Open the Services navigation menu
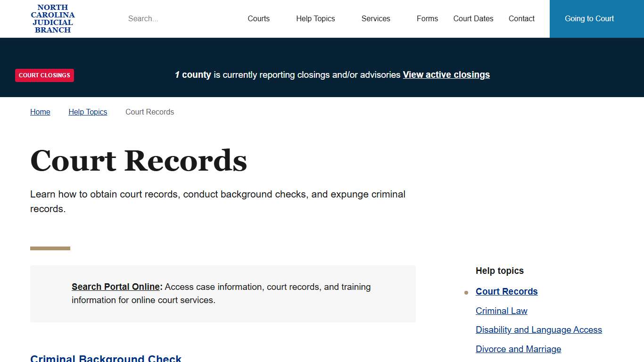This screenshot has height=362, width=644. coord(376,18)
